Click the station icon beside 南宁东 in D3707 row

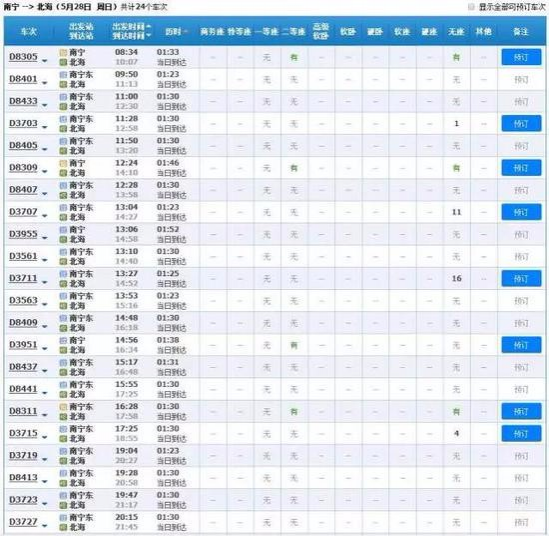pos(63,208)
